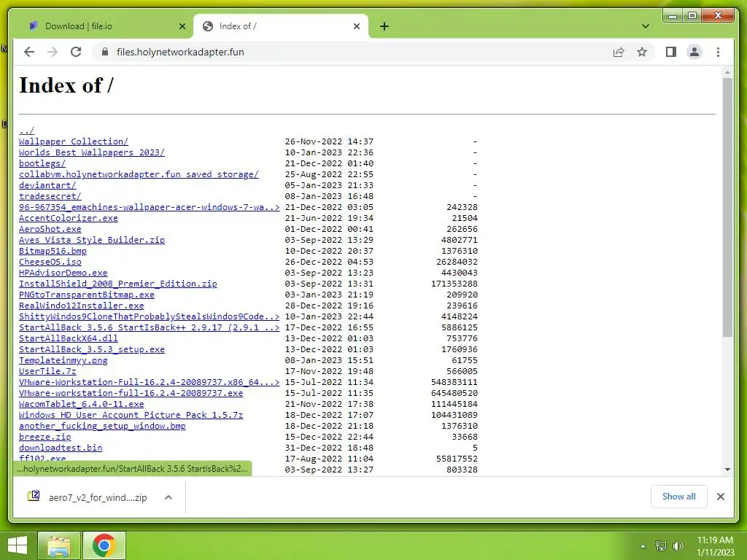Open the tradesecret/ folder

tap(50, 196)
